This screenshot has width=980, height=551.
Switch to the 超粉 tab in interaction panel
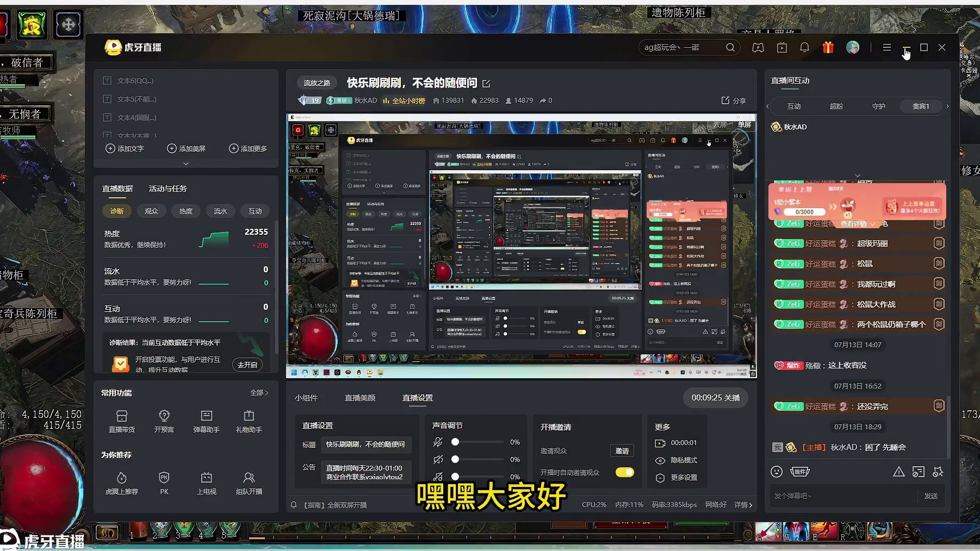pyautogui.click(x=836, y=106)
